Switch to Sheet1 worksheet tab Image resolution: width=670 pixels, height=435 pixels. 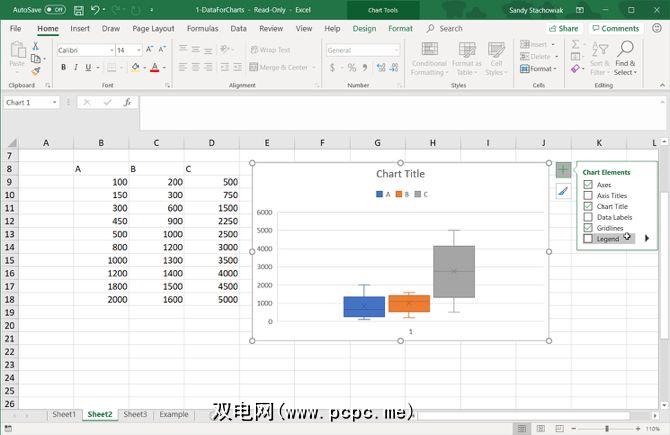click(x=64, y=414)
